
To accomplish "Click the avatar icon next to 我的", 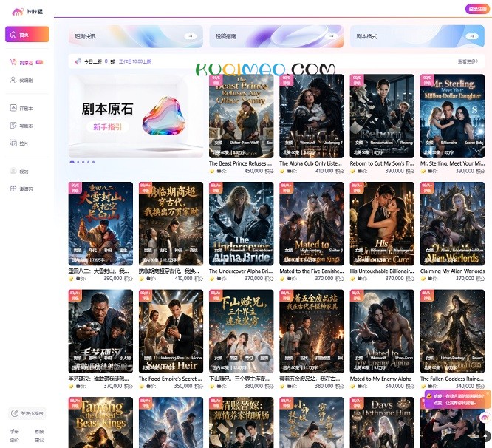I will [13, 171].
